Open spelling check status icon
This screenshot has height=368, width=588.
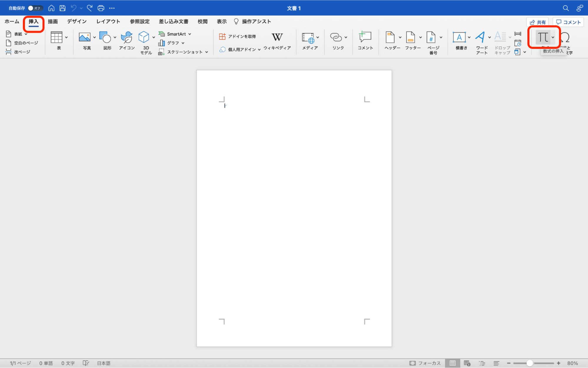pos(86,363)
